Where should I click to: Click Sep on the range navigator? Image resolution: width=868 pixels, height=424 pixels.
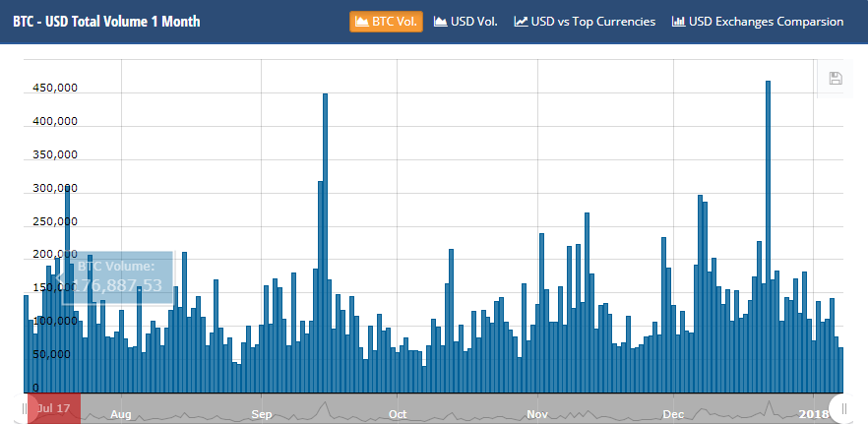point(262,414)
